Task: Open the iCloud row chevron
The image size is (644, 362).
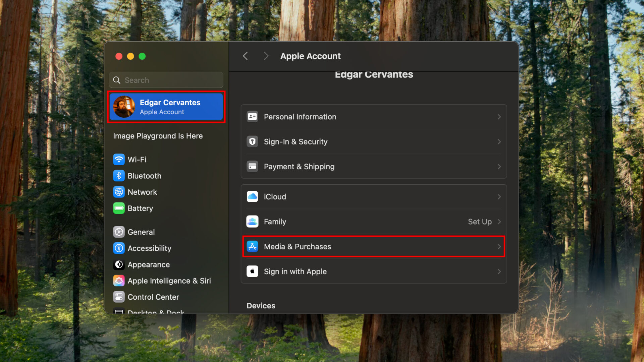Action: 499,196
